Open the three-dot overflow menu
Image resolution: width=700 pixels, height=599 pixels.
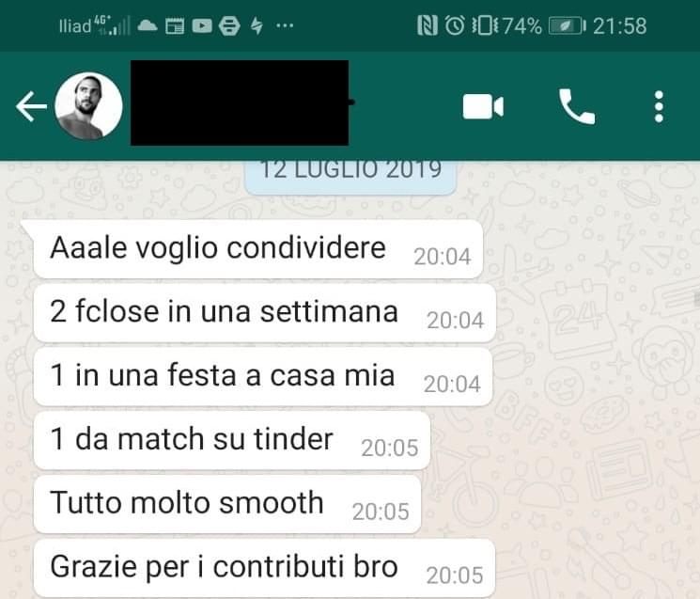pyautogui.click(x=659, y=106)
